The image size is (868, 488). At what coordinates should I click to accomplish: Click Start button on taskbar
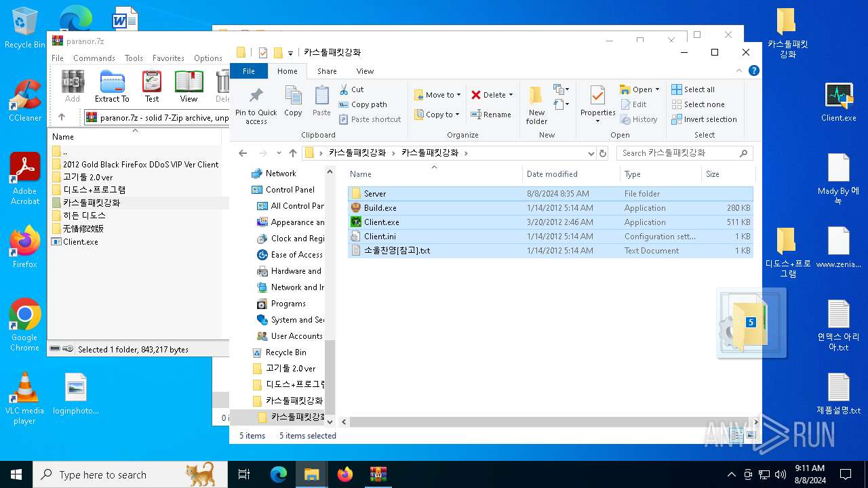(16, 474)
